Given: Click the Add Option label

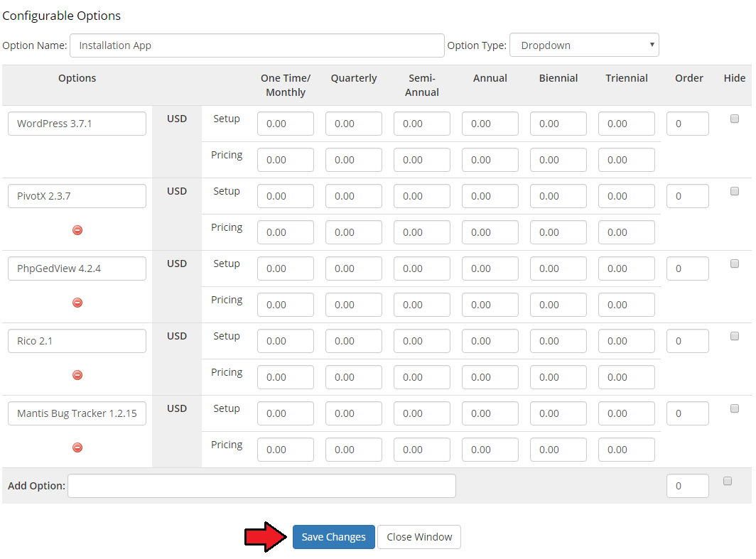Looking at the screenshot, I should (x=36, y=486).
